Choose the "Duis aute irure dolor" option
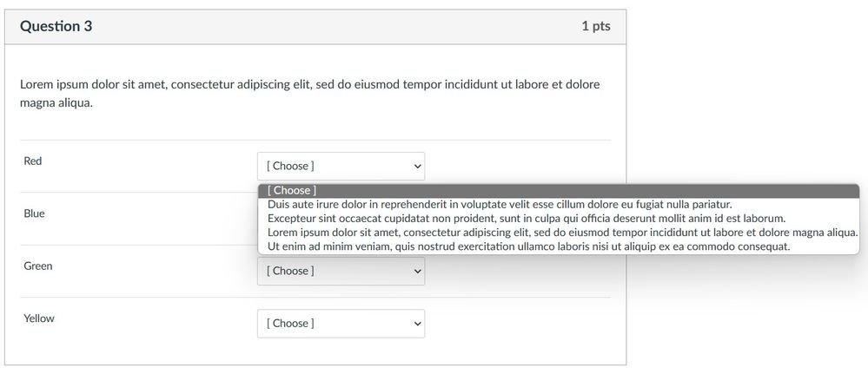868x374 pixels. [500, 205]
